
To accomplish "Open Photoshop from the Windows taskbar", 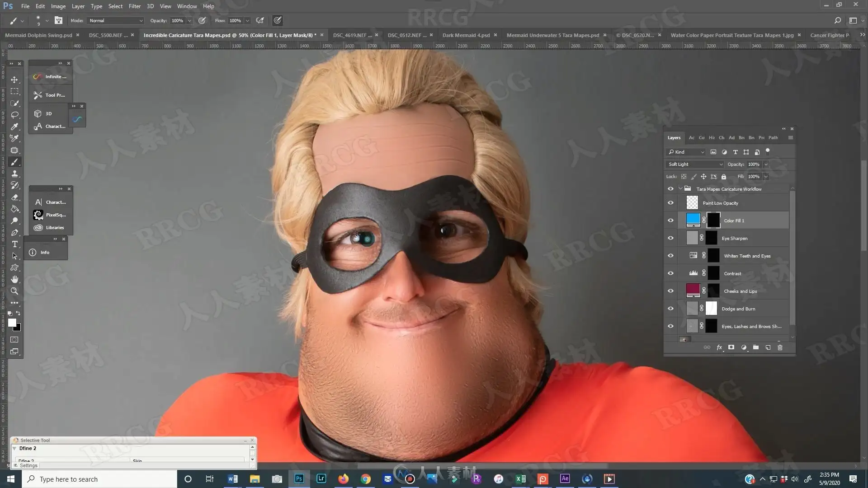I will (x=299, y=479).
